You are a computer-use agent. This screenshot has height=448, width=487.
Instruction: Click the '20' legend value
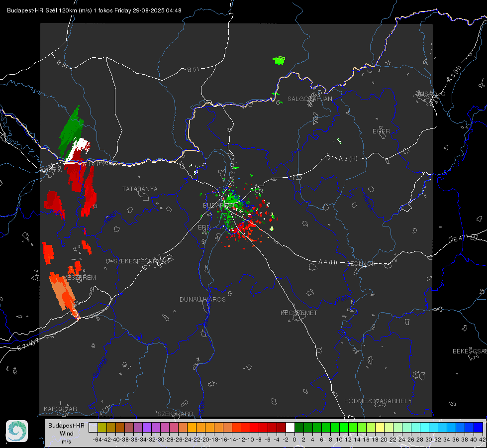tap(384, 440)
